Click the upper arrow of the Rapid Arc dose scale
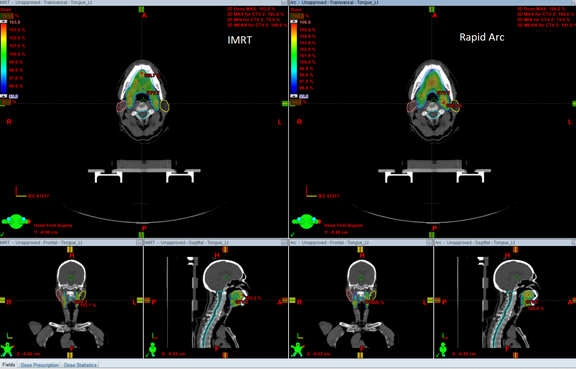576x369 pixels. click(294, 22)
